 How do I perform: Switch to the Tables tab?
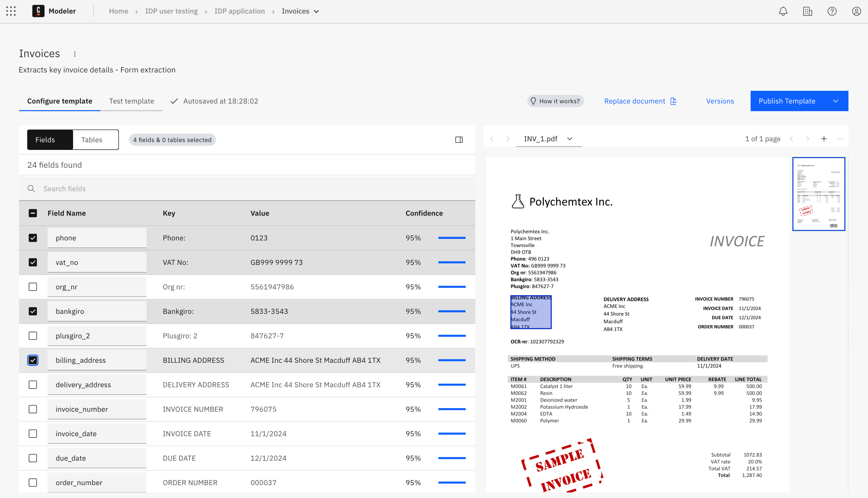coord(92,139)
